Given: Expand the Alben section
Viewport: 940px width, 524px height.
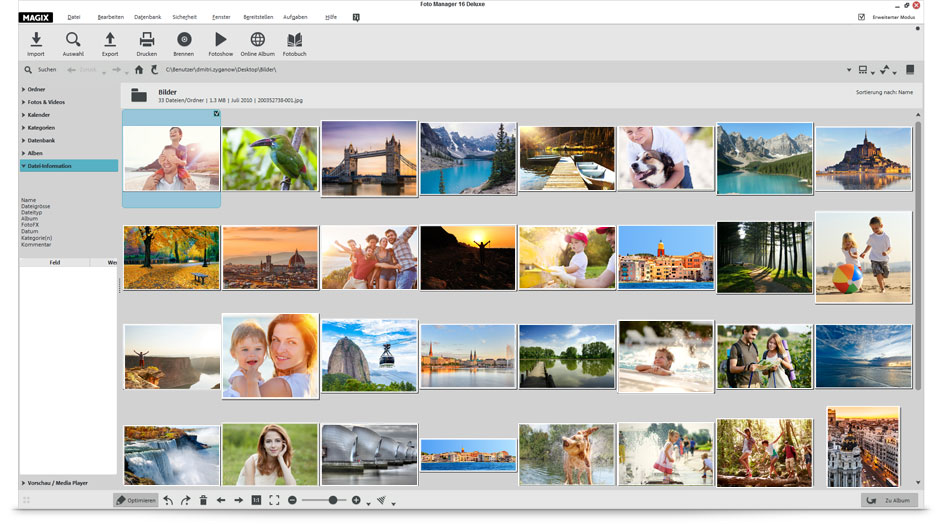Looking at the screenshot, I should point(23,153).
